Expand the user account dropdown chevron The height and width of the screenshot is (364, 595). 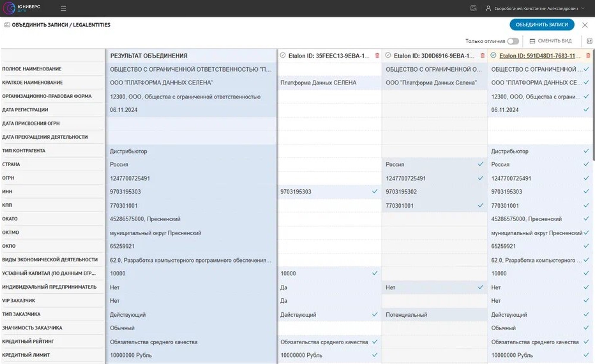[x=583, y=8]
